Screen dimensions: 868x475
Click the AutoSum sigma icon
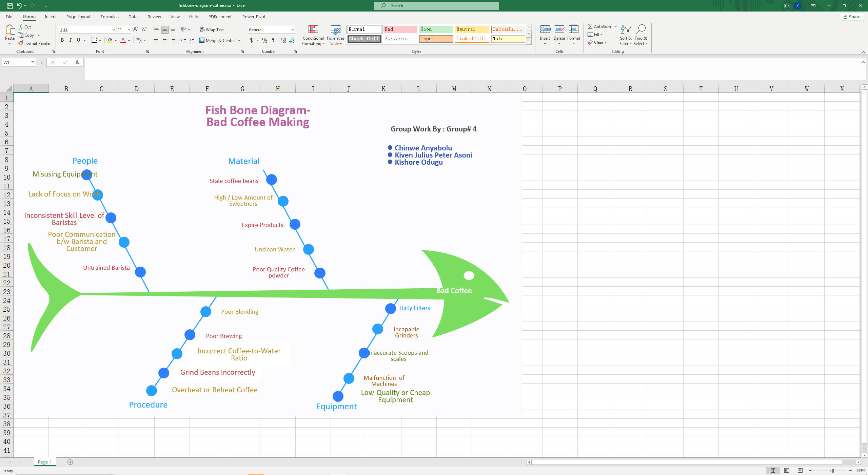(590, 26)
